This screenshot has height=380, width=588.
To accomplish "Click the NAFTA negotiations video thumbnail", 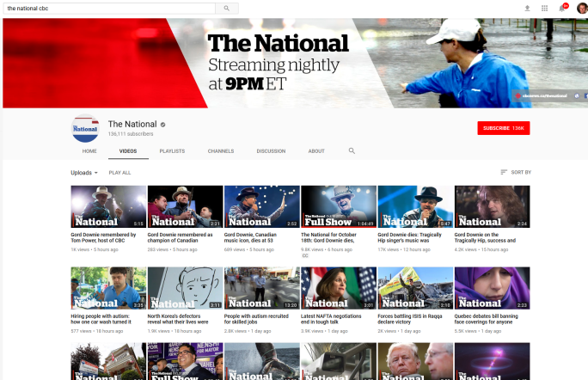I will click(339, 288).
